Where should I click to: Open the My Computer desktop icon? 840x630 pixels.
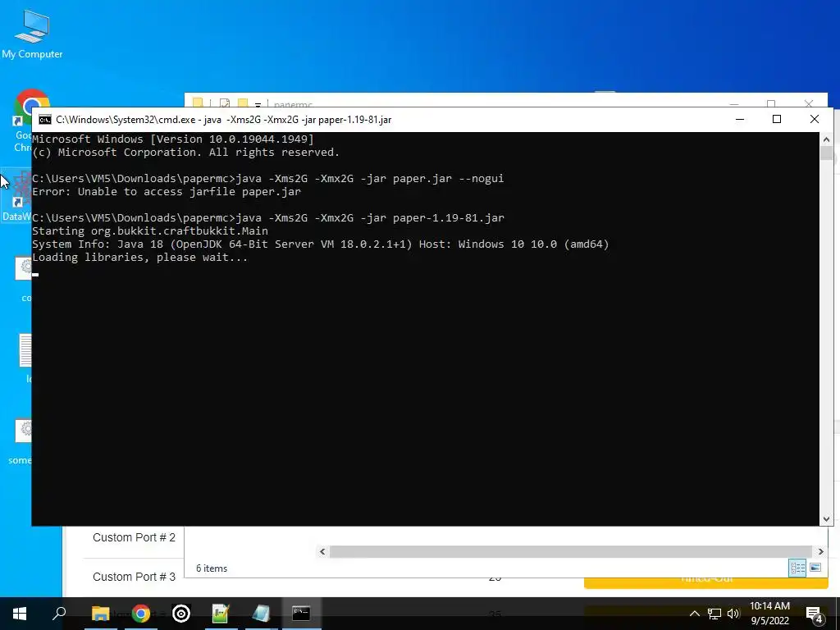pos(32,34)
